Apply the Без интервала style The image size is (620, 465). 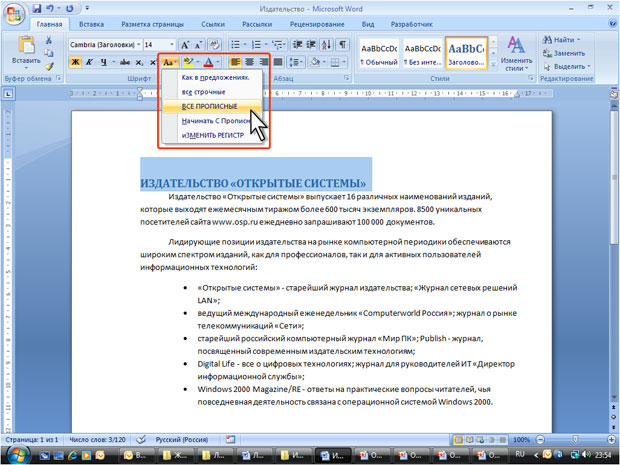coord(422,53)
